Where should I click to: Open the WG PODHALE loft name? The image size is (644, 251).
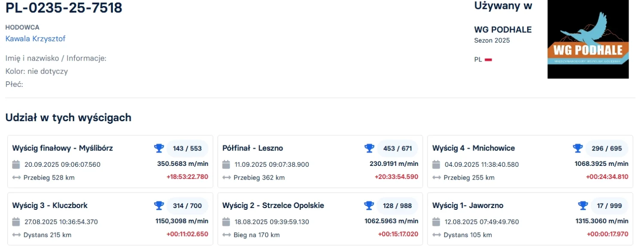pos(503,30)
